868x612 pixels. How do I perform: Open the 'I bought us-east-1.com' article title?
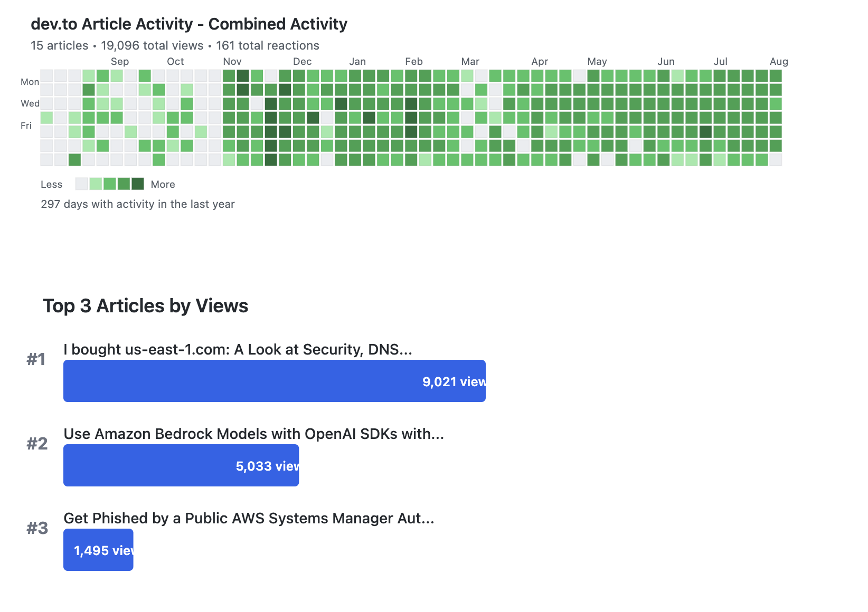pos(238,349)
